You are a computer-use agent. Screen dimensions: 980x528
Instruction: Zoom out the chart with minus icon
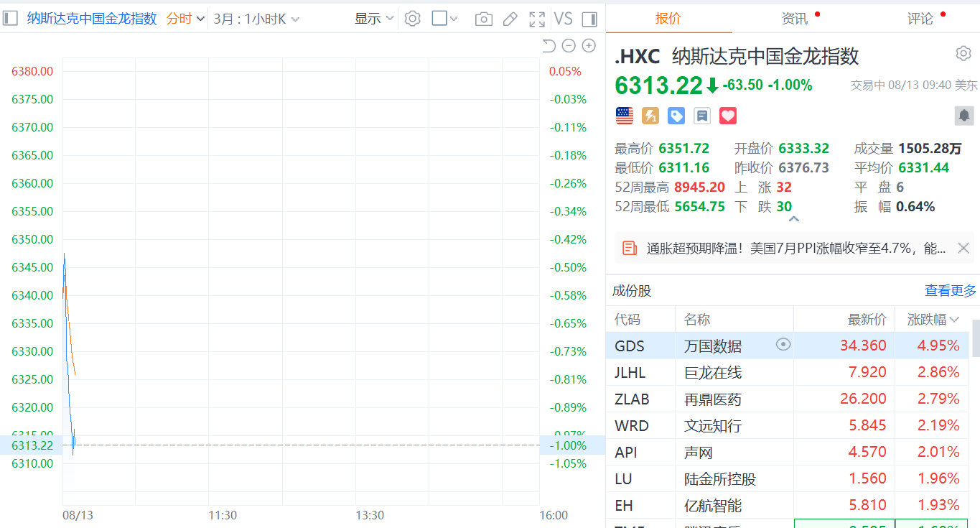569,46
